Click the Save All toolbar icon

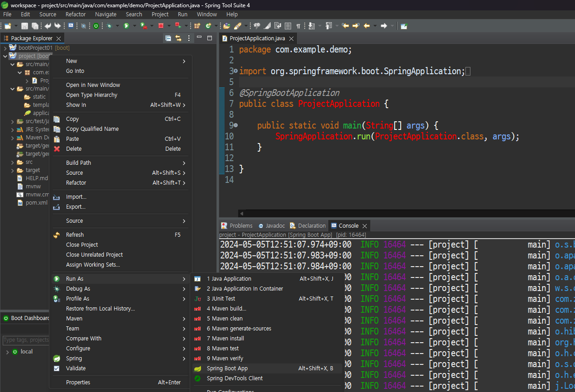pos(35,26)
